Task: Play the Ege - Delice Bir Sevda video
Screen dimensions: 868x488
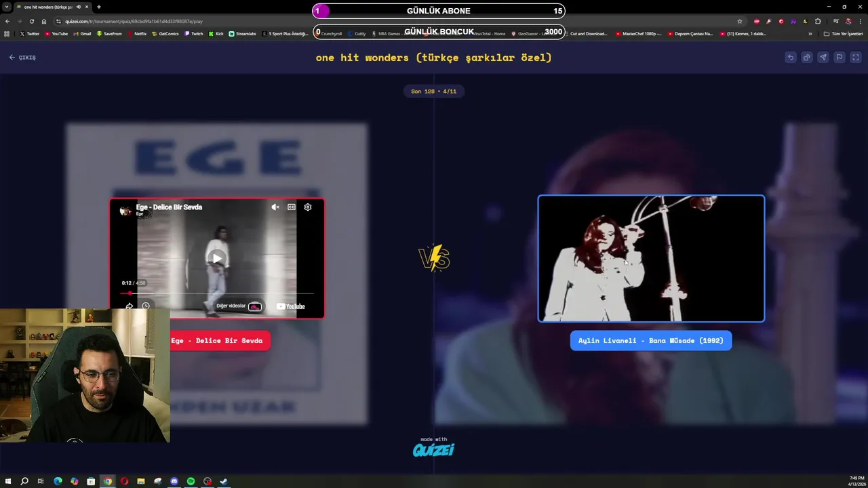Action: [216, 258]
